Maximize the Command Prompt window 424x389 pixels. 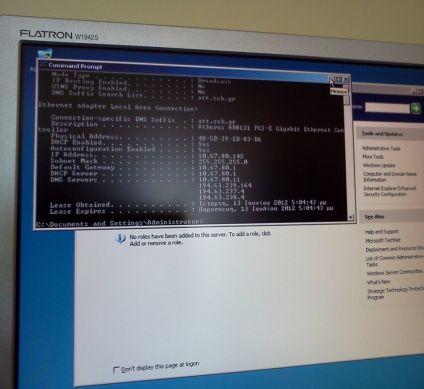[x=339, y=79]
